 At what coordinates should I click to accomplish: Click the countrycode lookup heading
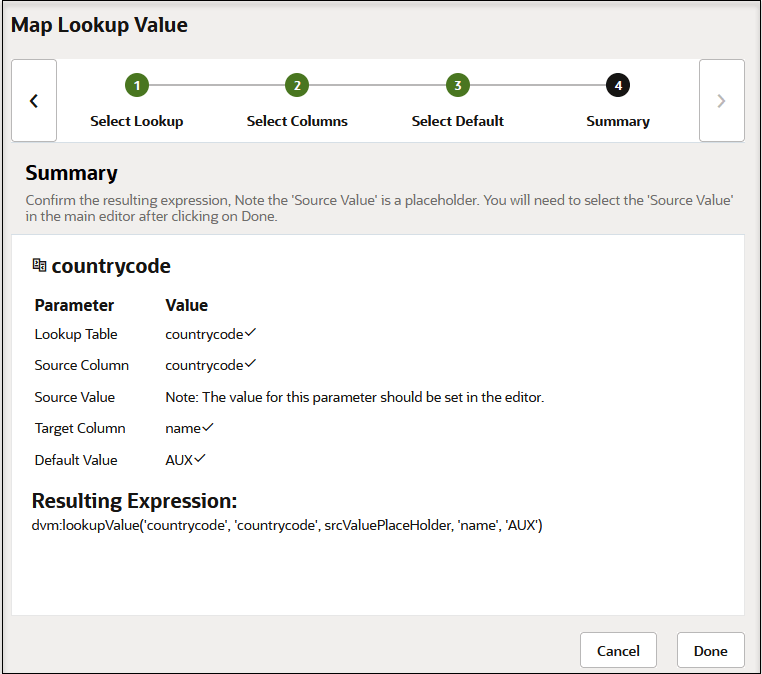[x=111, y=266]
